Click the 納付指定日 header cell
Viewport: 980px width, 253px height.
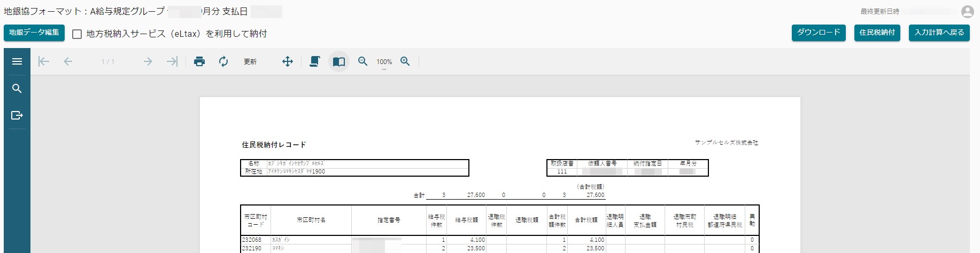point(647,163)
